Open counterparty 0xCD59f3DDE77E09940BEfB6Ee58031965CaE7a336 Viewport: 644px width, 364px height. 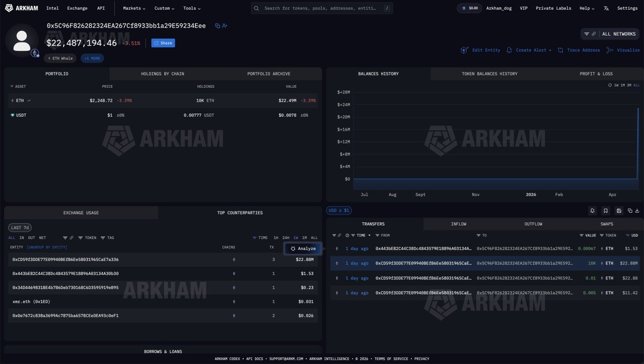pos(65,259)
